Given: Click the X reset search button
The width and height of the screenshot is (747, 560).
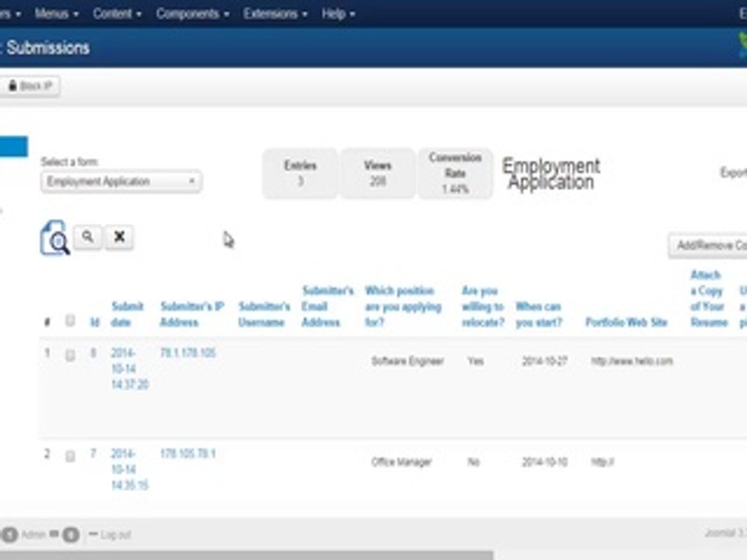Looking at the screenshot, I should tap(119, 236).
